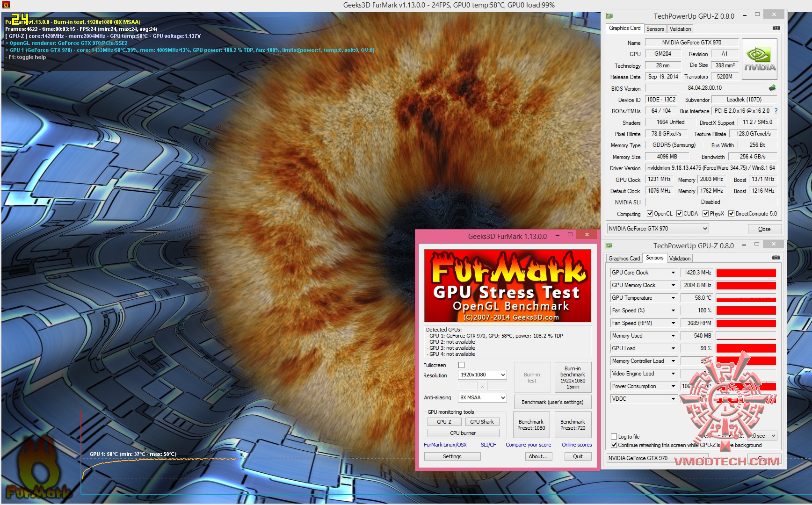
Task: Click the title bar icon of top GPU-Z window
Action: tap(609, 16)
